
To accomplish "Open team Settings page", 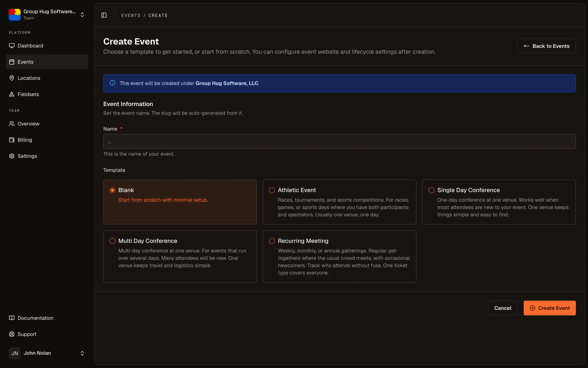I will (x=47, y=156).
